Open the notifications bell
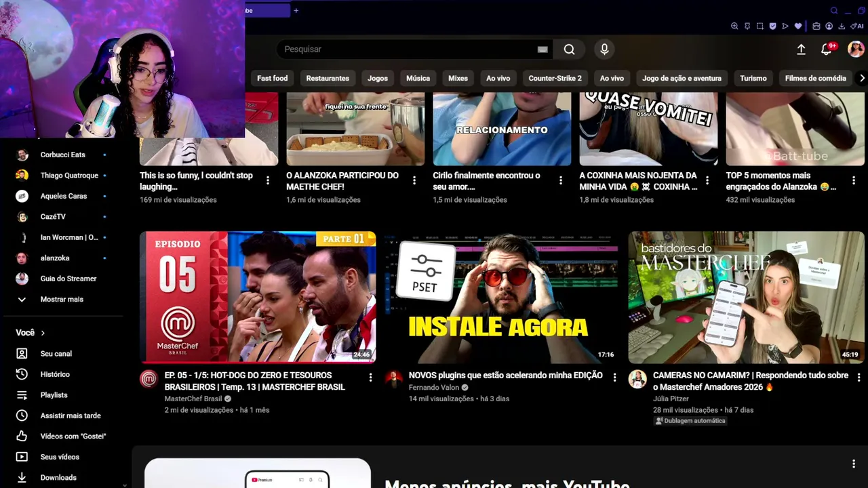 tap(826, 49)
